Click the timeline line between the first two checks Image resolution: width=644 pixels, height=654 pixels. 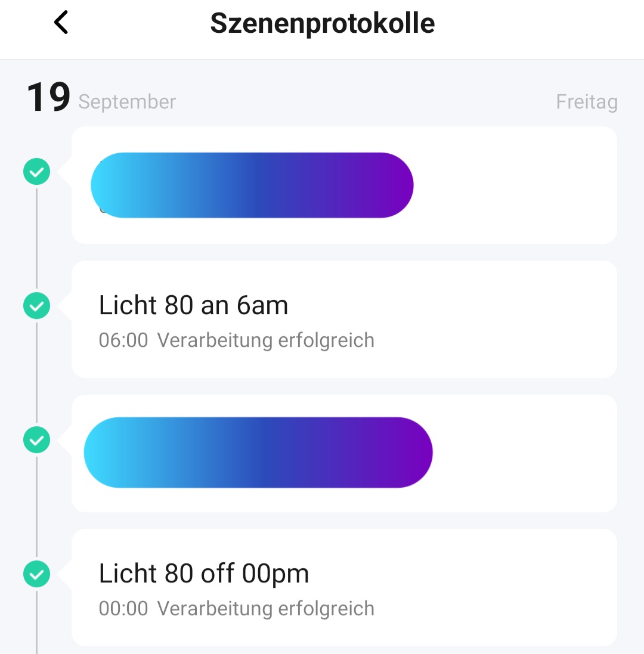[36, 238]
